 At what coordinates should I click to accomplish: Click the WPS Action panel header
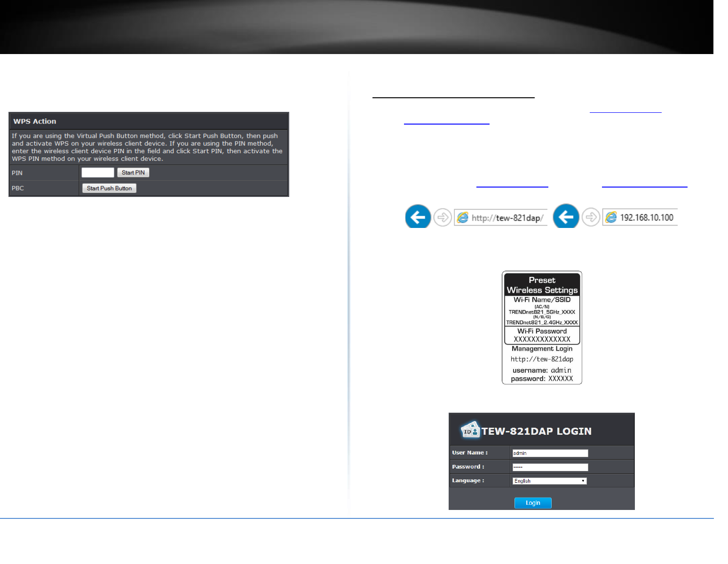(149, 121)
